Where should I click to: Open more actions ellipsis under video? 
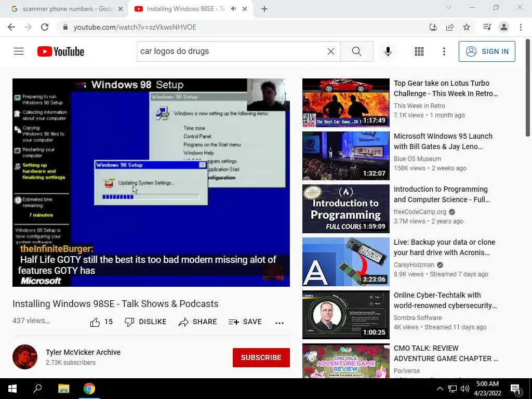coord(279,323)
